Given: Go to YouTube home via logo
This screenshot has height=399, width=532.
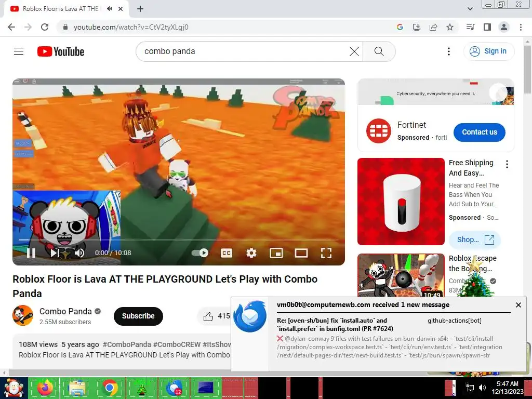Looking at the screenshot, I should [x=61, y=51].
